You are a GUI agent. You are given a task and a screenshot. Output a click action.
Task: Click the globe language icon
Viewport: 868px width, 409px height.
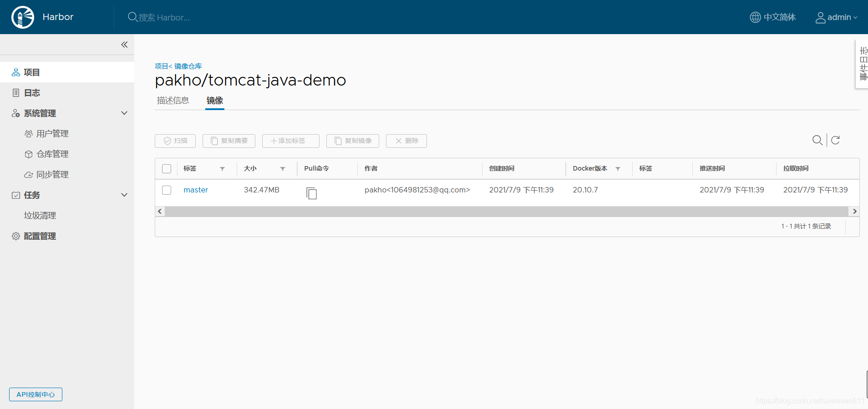755,17
